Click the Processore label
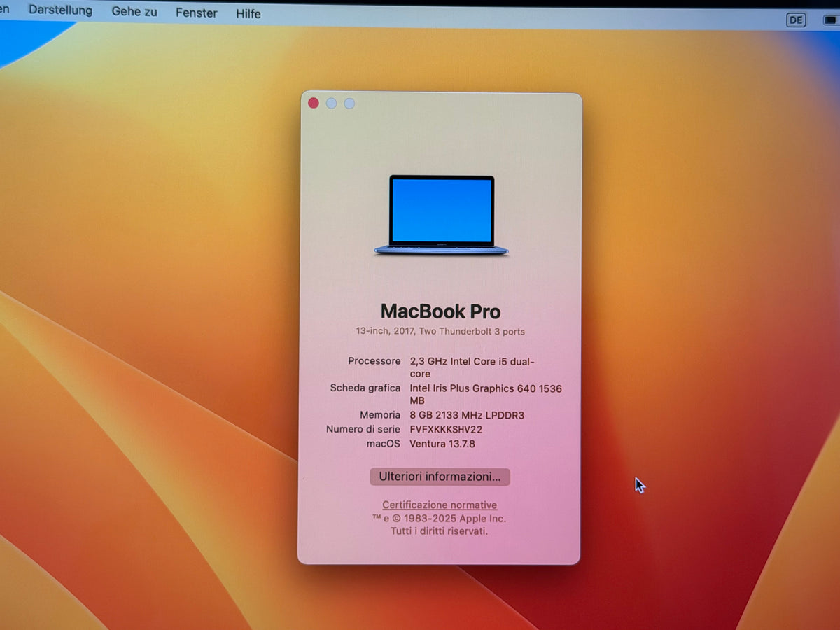The image size is (840, 630). click(374, 361)
